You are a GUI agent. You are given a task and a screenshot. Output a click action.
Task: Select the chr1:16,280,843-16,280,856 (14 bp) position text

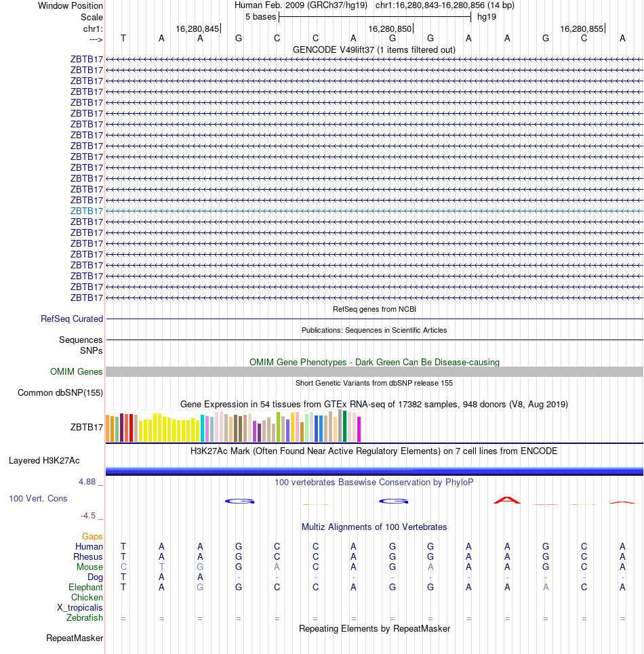[x=445, y=5]
